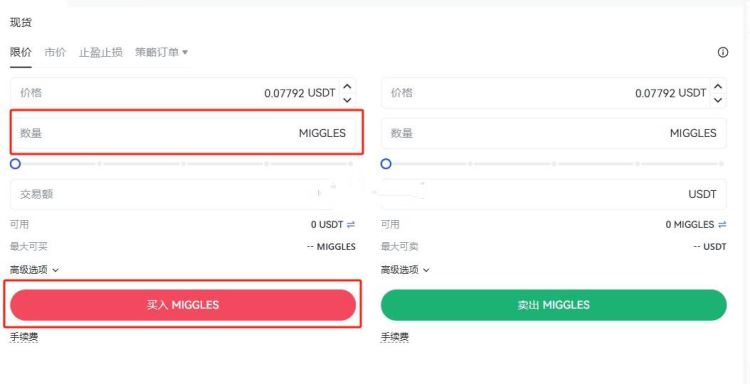Focus the buy 数量 MIGGLES input field
This screenshot has height=384, width=750.
pos(183,133)
